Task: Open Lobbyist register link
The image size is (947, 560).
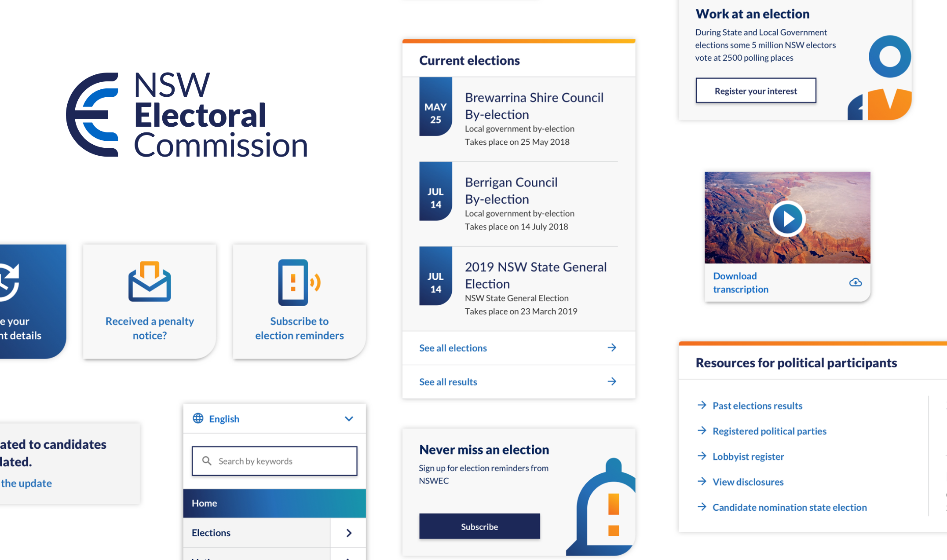Action: (x=748, y=457)
